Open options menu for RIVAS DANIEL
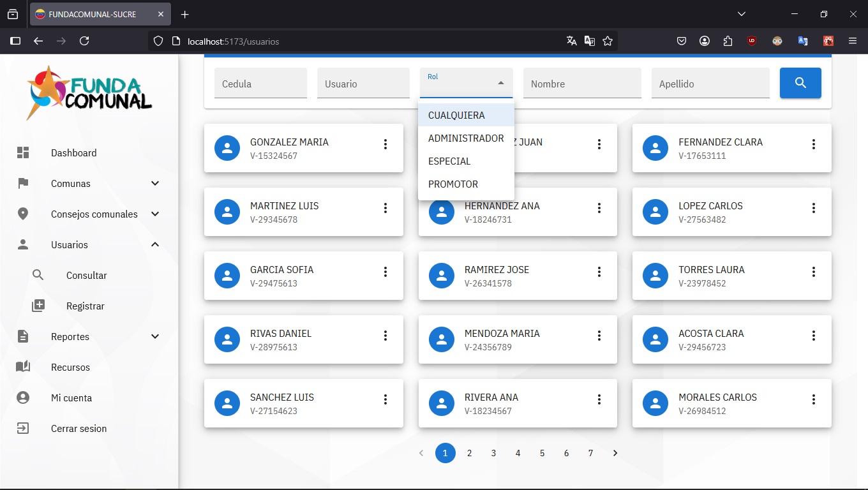 point(385,336)
